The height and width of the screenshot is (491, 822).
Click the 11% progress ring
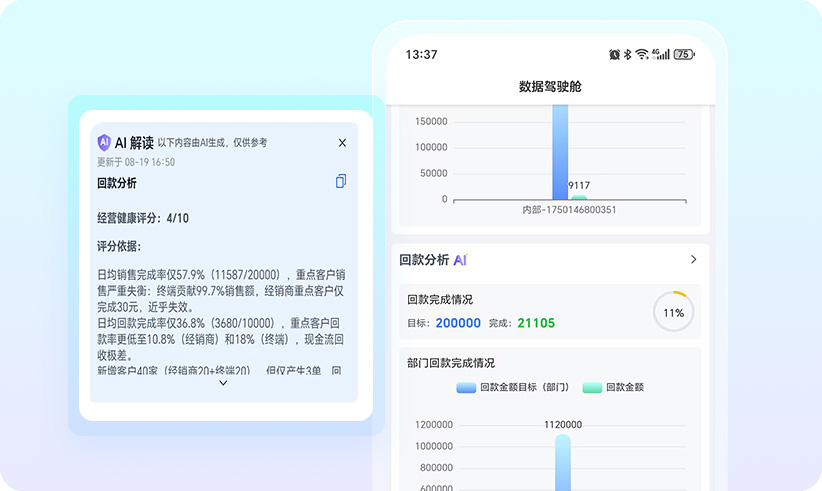tap(674, 312)
